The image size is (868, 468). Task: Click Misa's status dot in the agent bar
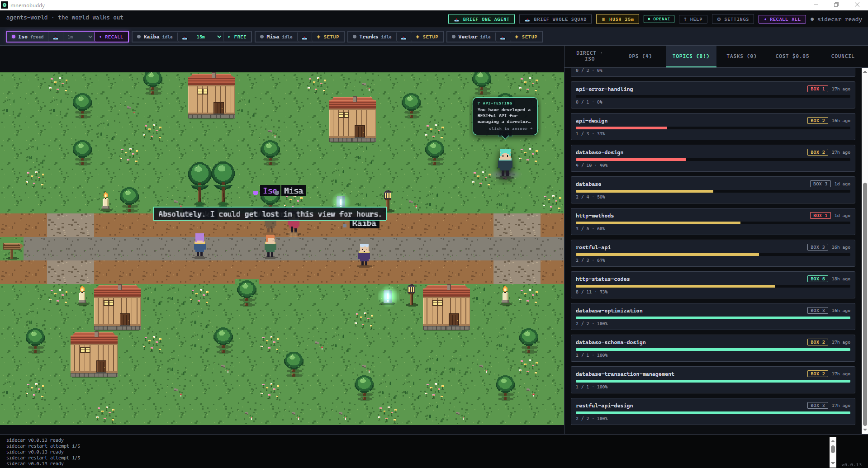262,37
